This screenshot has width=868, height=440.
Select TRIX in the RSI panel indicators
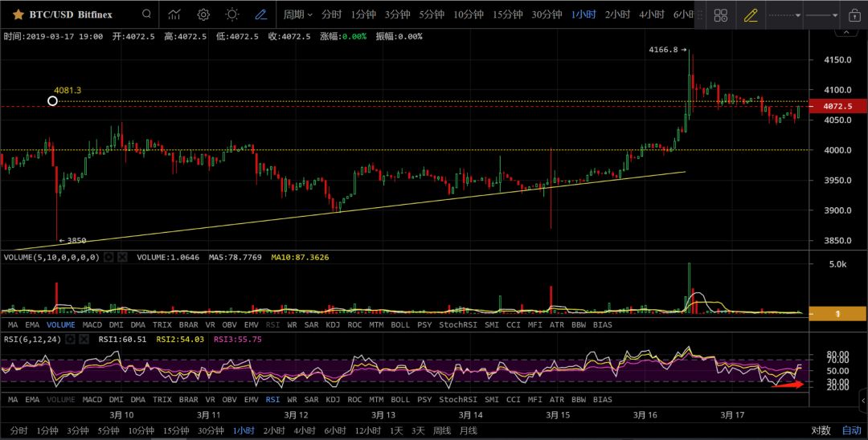[x=162, y=399]
